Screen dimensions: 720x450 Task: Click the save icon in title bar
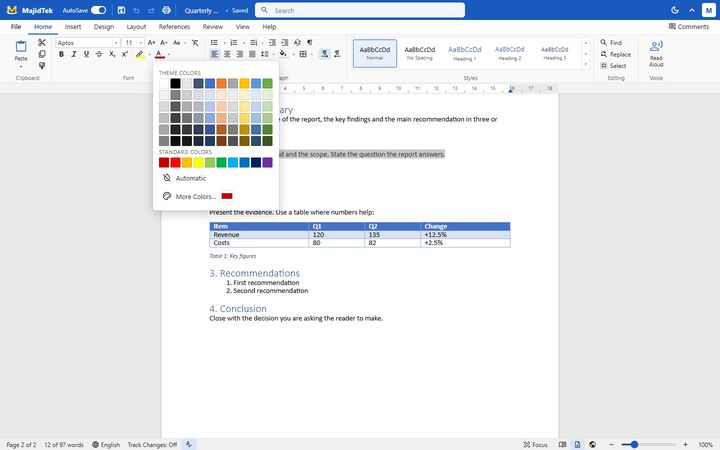coord(121,10)
